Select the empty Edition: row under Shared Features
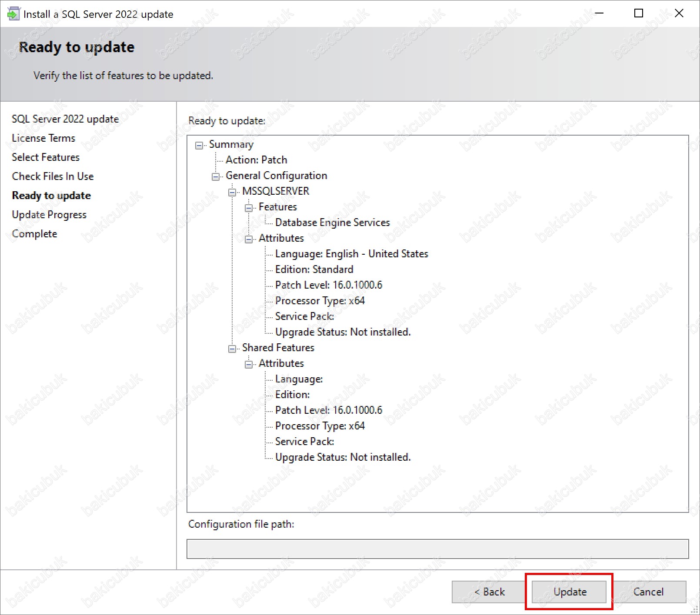 pos(292,395)
